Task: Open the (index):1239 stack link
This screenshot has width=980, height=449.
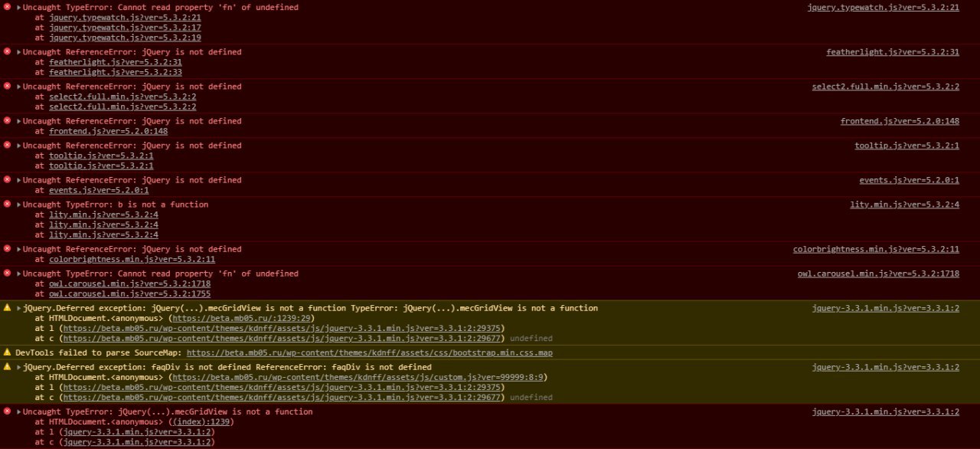Action: point(202,421)
